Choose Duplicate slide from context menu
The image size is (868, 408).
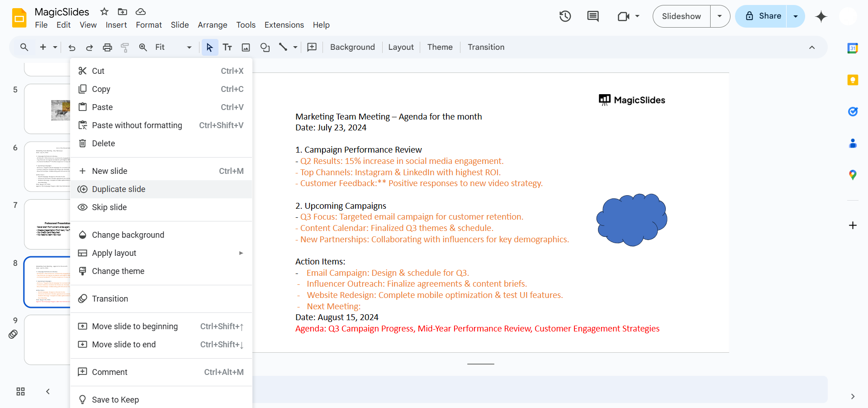(x=119, y=189)
